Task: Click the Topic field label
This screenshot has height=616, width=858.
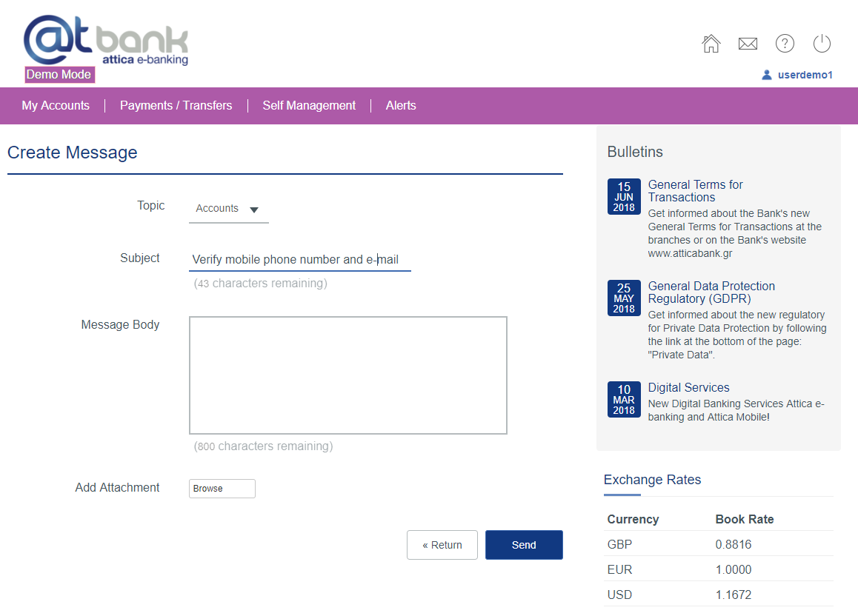Action: 151,206
